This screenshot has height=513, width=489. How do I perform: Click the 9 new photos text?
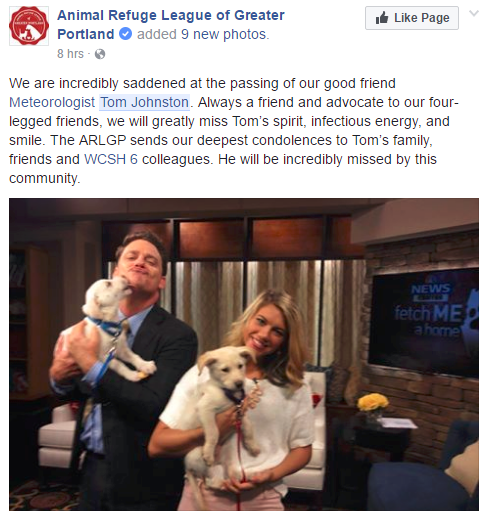point(225,34)
